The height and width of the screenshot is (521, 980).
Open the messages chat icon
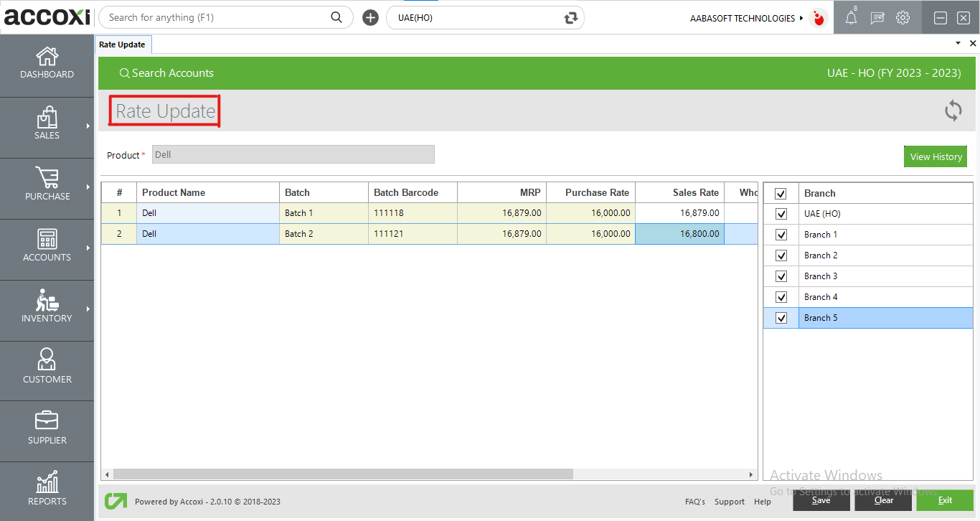877,19
